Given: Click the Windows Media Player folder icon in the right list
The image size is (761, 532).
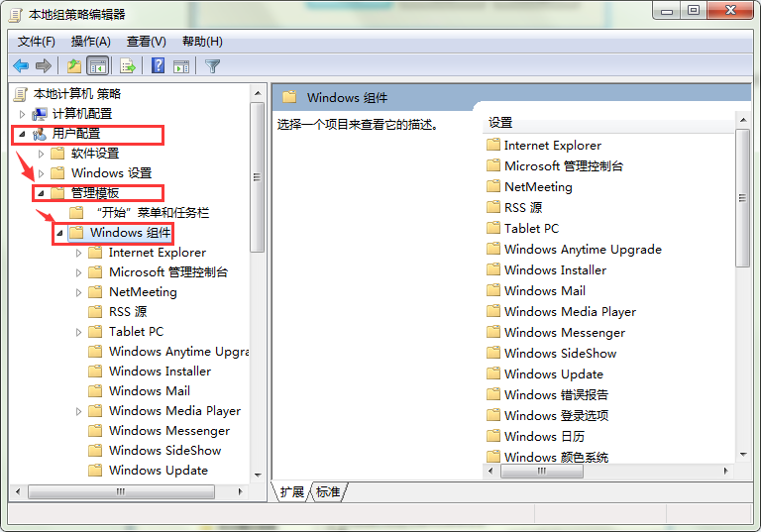Looking at the screenshot, I should coord(493,311).
